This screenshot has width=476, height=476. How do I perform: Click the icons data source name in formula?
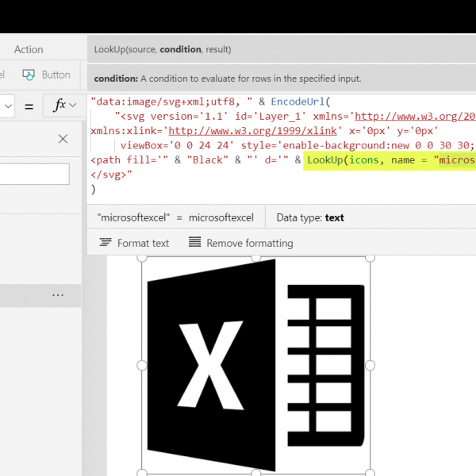coord(364,160)
